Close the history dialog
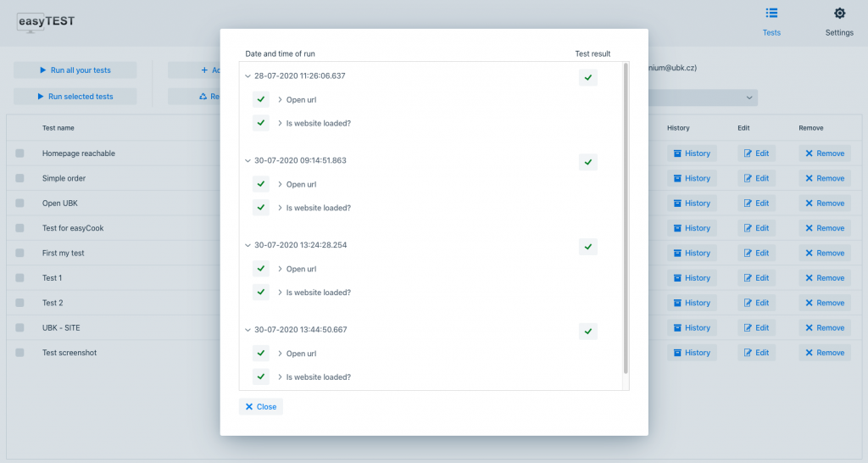The width and height of the screenshot is (868, 463). pos(261,406)
